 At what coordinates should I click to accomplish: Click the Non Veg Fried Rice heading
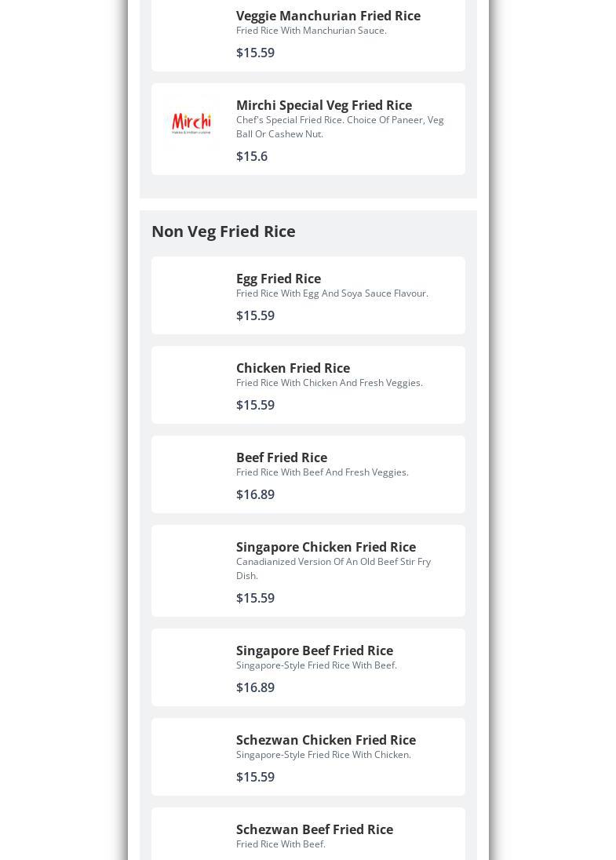[224, 231]
